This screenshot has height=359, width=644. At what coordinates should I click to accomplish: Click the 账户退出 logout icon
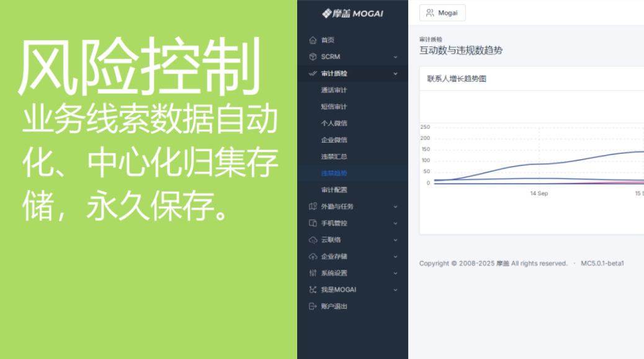pyautogui.click(x=313, y=306)
